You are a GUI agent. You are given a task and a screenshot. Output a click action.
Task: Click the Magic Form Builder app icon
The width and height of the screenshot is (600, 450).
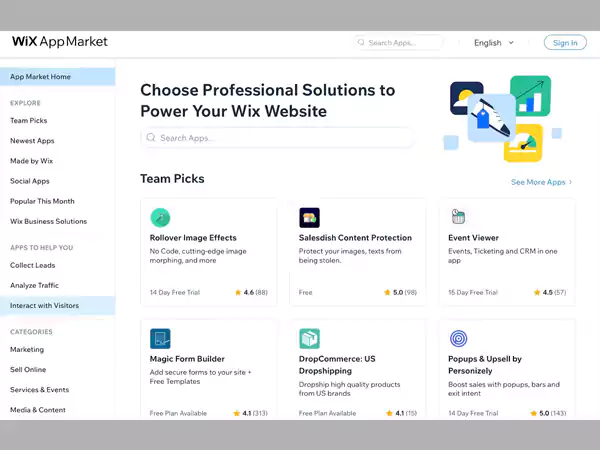point(160,339)
